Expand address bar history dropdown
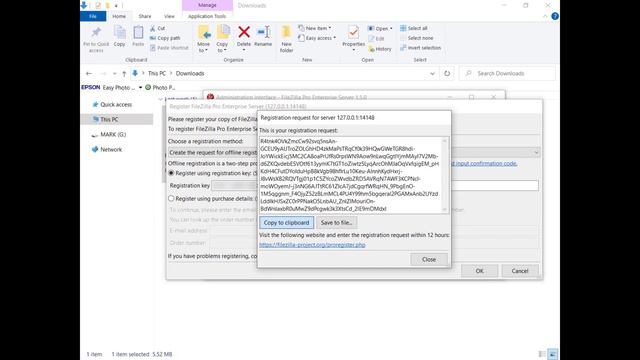Viewport: 640px width, 360px height. (432, 73)
